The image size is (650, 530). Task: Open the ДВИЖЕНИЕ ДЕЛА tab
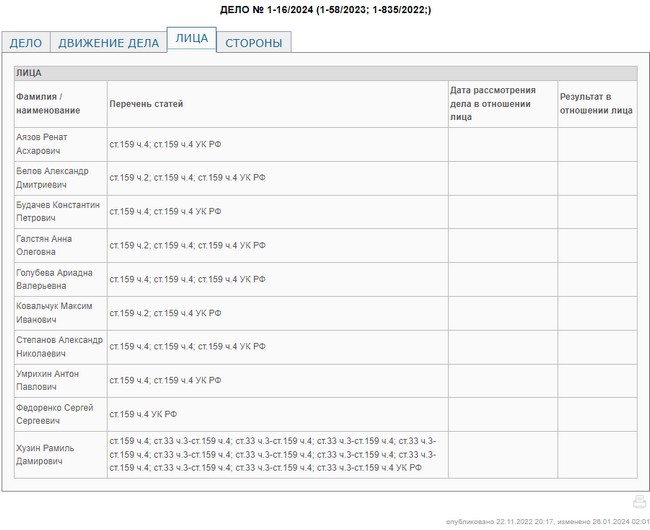tap(108, 42)
